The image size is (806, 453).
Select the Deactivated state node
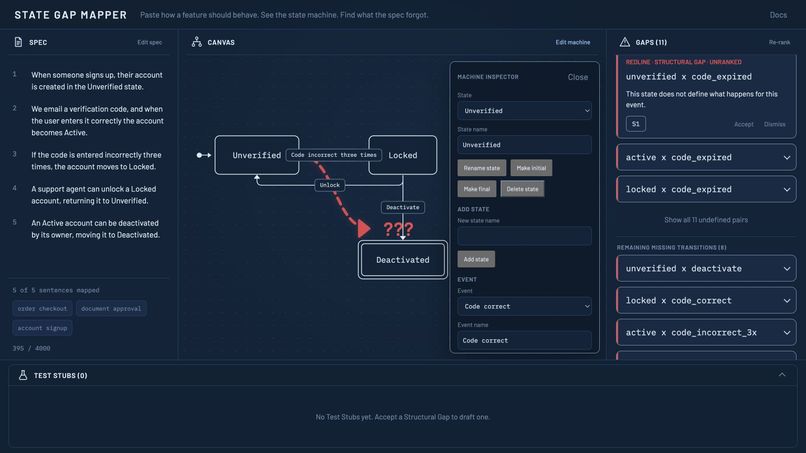[402, 260]
